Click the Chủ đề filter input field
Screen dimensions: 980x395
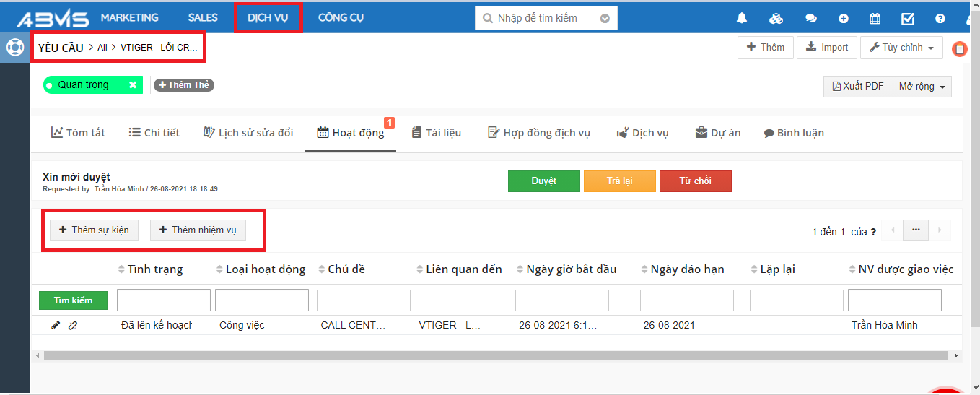pos(363,300)
